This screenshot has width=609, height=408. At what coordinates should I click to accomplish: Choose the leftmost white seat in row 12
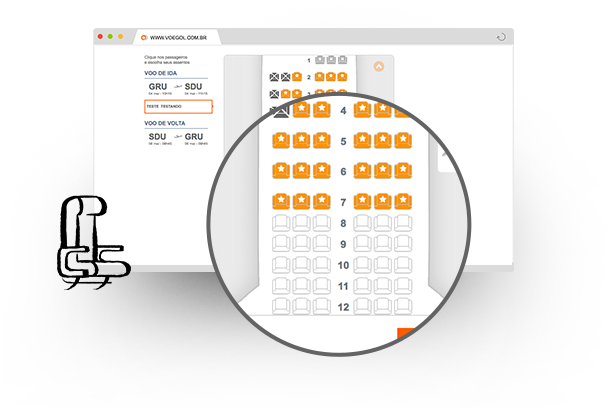(281, 307)
